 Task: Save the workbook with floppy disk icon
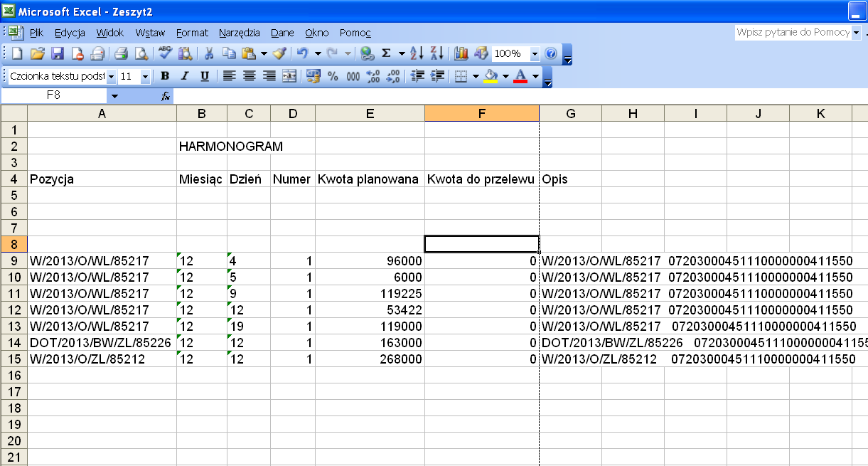point(58,53)
